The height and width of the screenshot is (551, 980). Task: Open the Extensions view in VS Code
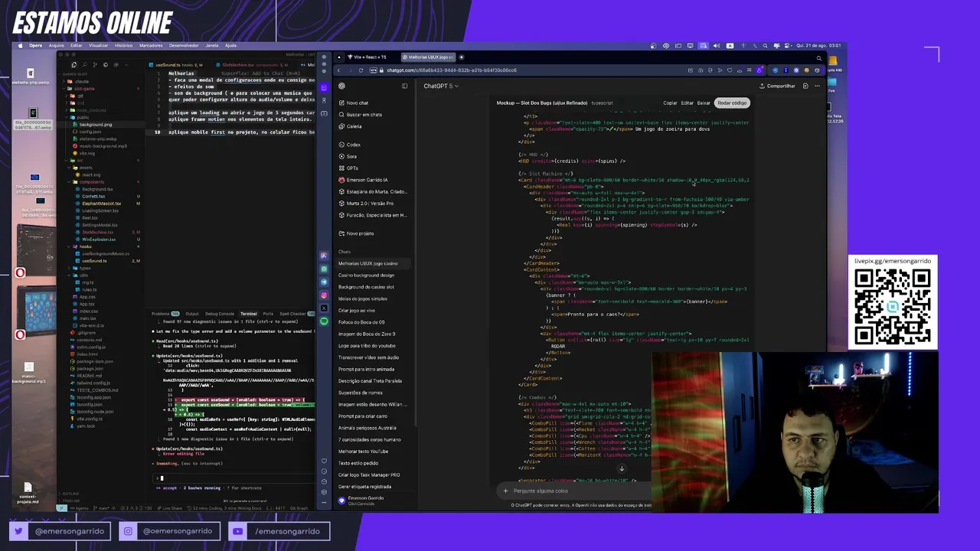coord(116,65)
